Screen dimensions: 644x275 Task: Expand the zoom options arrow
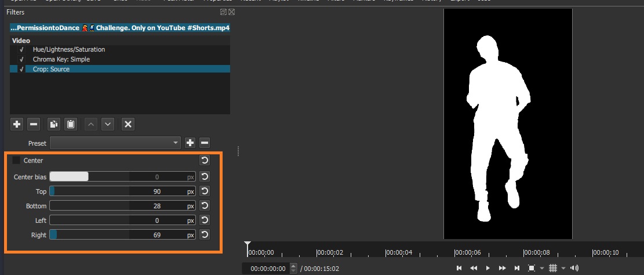tap(540, 268)
